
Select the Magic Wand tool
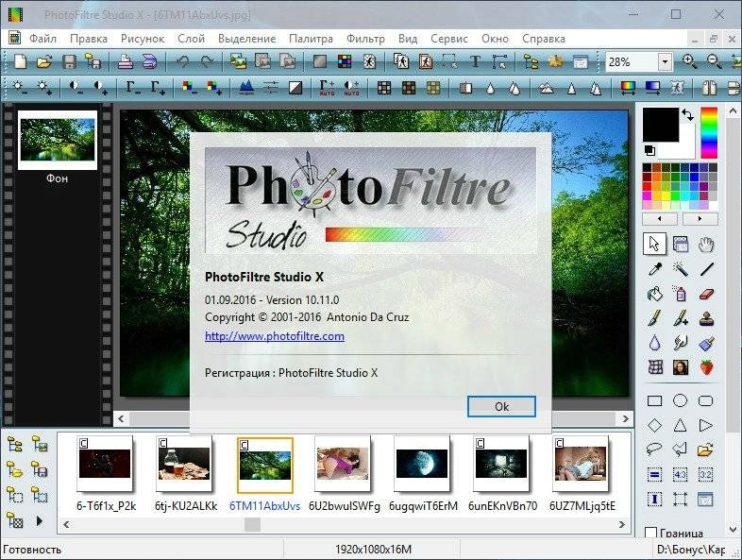681,269
